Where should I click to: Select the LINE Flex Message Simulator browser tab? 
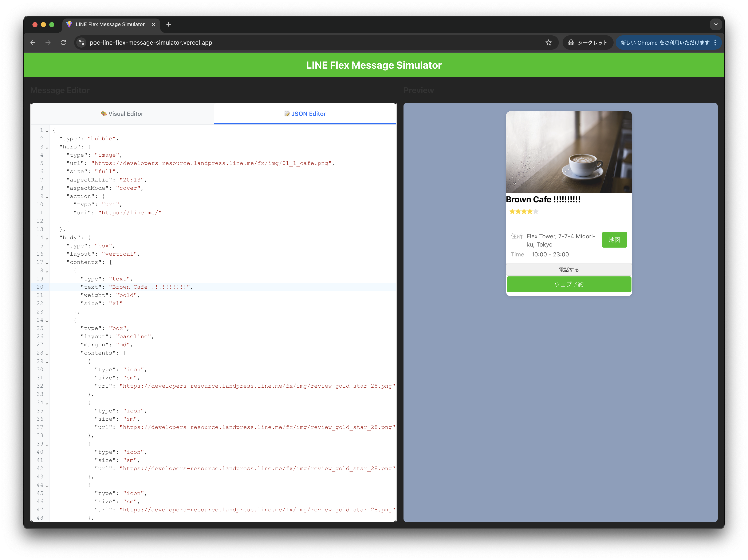[x=110, y=24]
